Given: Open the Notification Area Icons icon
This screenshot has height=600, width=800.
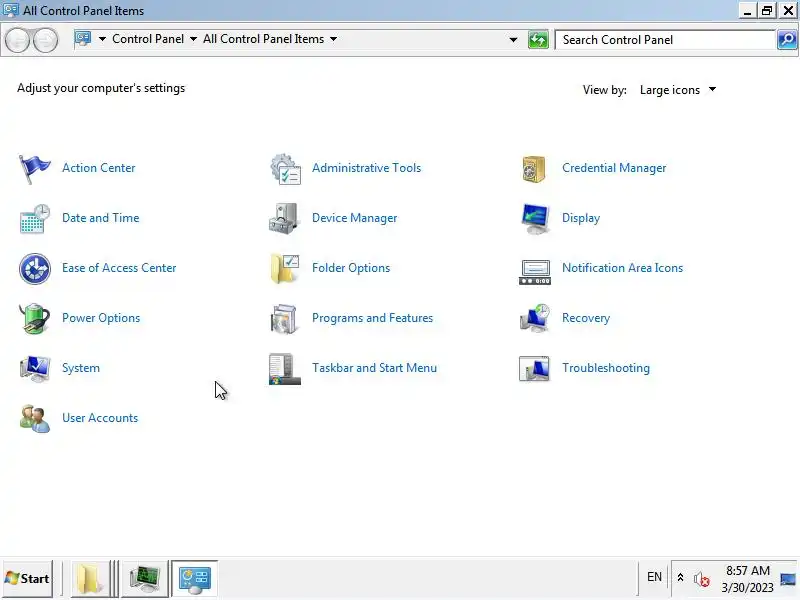Looking at the screenshot, I should (535, 271).
